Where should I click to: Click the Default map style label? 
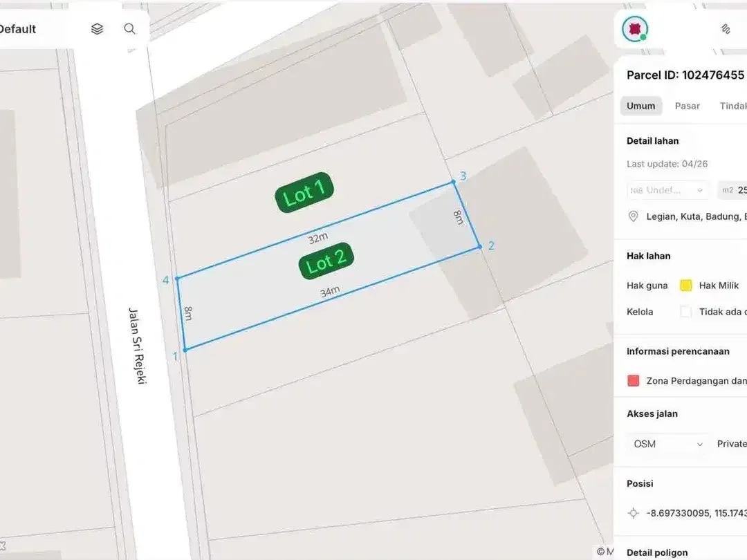(x=17, y=29)
